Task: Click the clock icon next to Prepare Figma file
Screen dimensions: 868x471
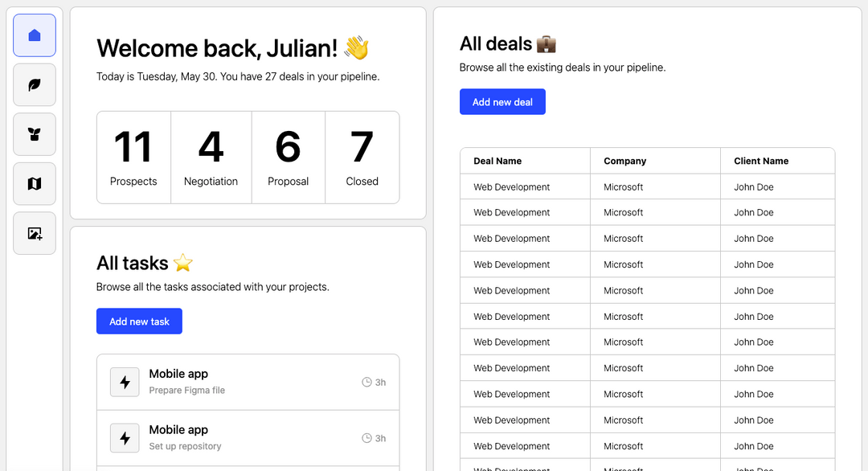Action: [x=366, y=382]
